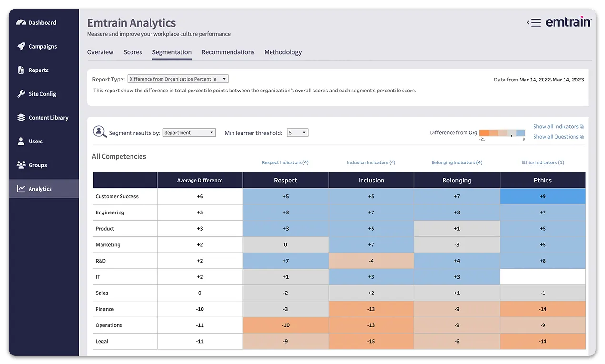This screenshot has width=605, height=364.
Task: Open the Campaigns sidebar item
Action: pyautogui.click(x=43, y=46)
